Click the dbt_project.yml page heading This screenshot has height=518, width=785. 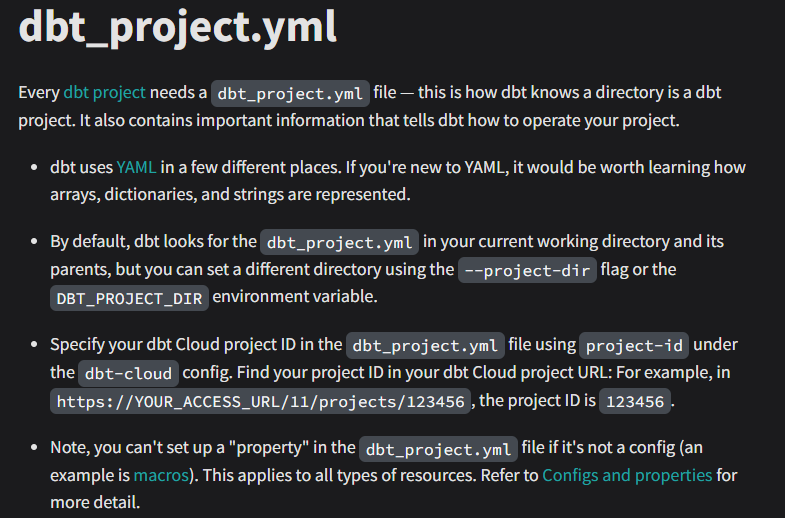(178, 27)
